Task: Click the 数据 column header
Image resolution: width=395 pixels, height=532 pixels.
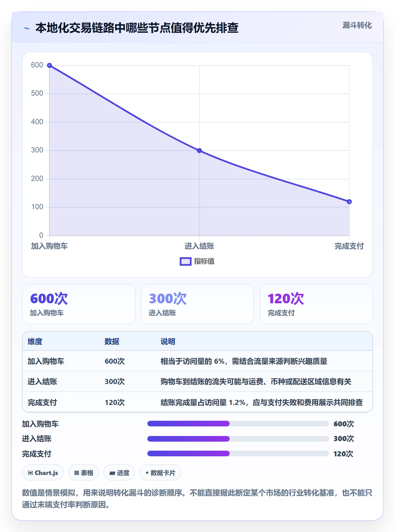Action: click(112, 341)
